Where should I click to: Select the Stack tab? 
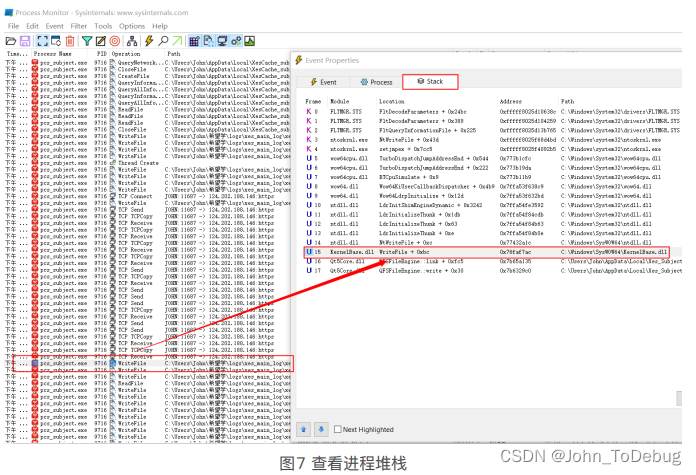(x=430, y=82)
